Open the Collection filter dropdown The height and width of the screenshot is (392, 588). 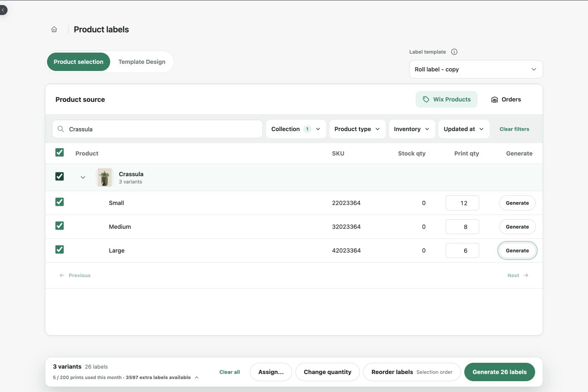[x=296, y=129]
